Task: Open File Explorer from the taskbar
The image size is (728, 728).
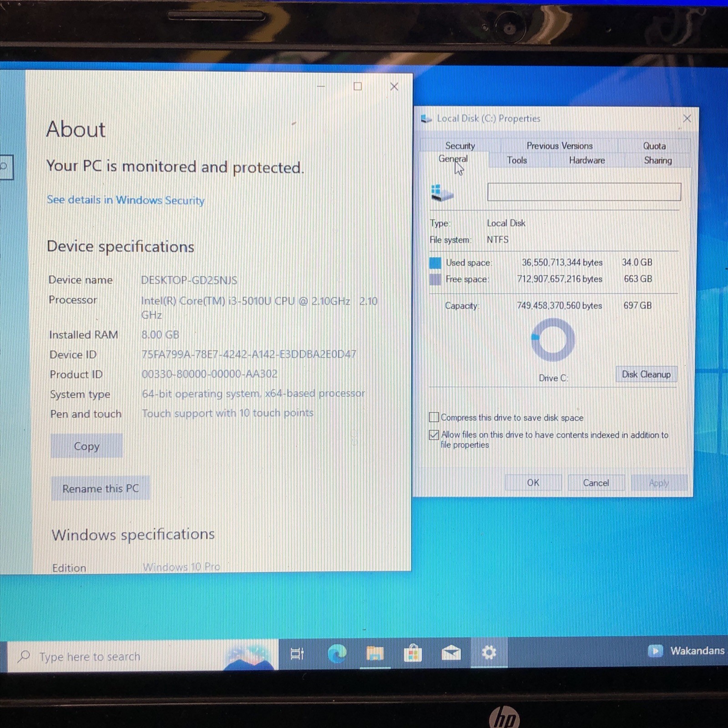Action: click(x=375, y=654)
